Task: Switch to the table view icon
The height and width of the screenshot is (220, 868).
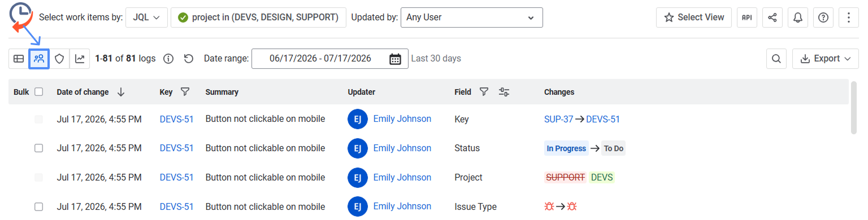Action: tap(19, 59)
